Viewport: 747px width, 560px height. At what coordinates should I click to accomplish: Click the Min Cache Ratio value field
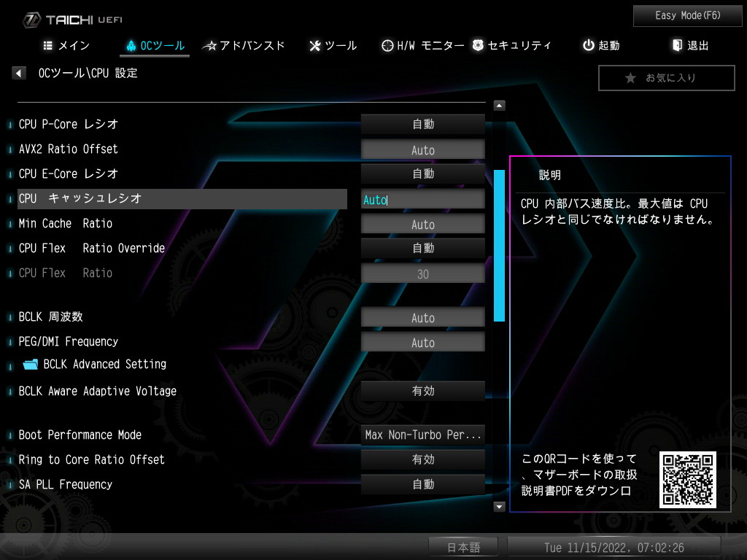coord(422,224)
